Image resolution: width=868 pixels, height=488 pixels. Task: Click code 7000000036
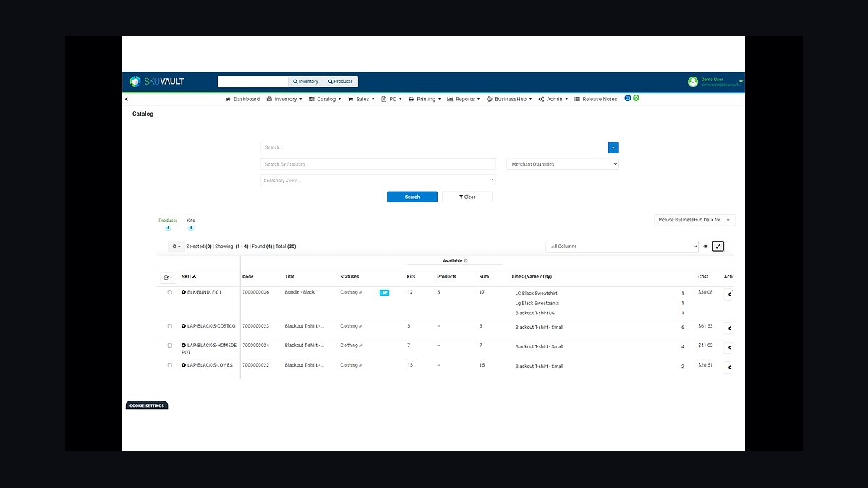click(255, 292)
